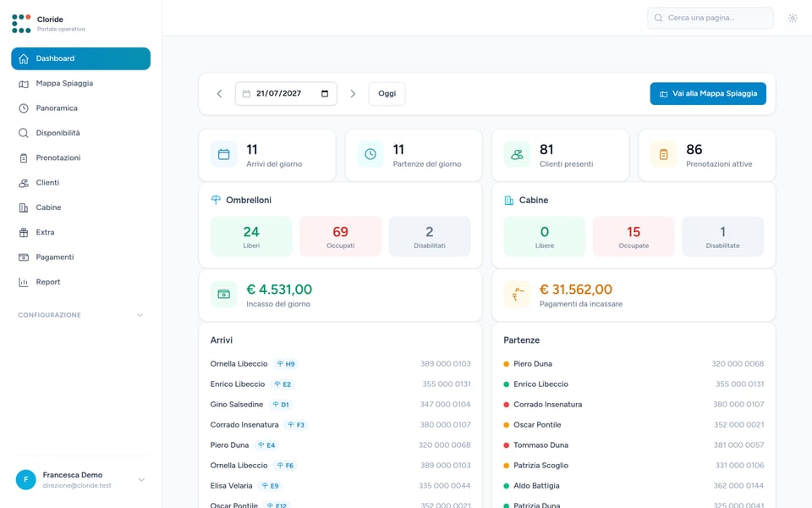
Task: Click Gino Salsedine in Arrivi
Action: (237, 405)
